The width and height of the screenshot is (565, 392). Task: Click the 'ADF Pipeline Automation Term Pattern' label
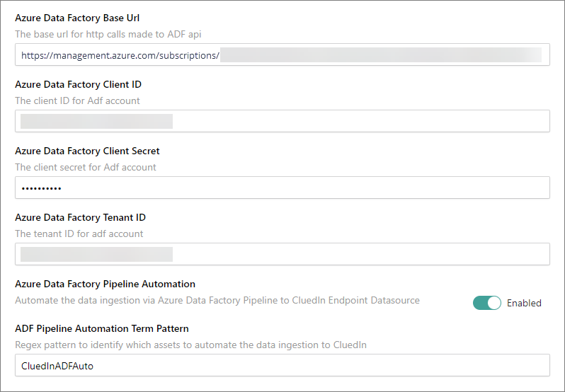coord(102,328)
